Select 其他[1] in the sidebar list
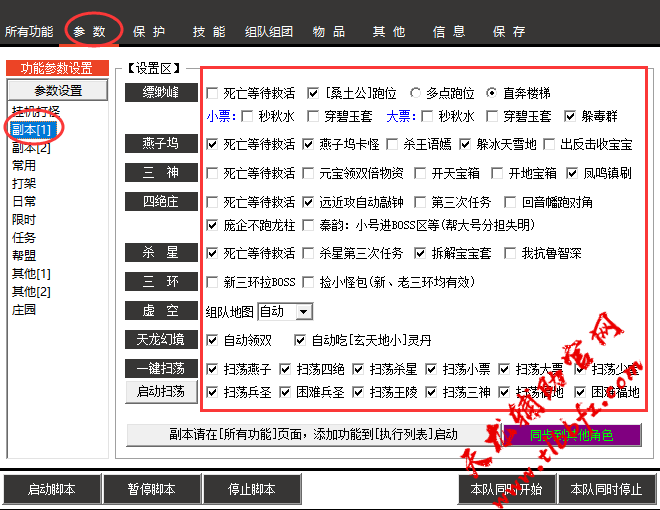Viewport: 660px width, 510px height. click(x=31, y=274)
